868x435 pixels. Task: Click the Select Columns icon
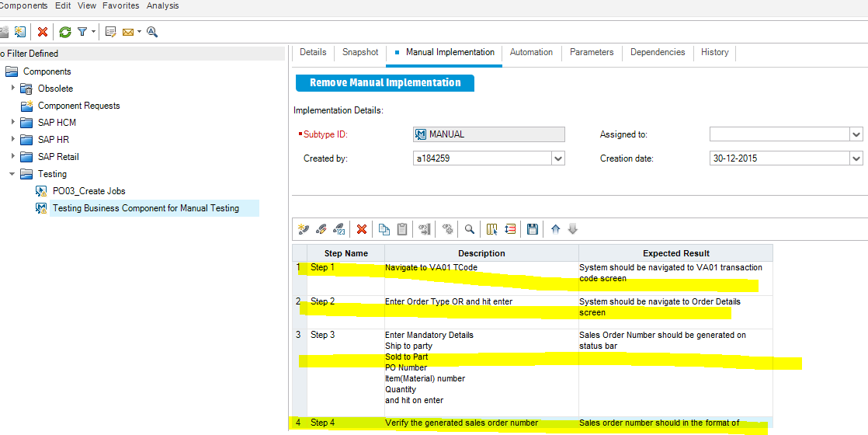492,229
